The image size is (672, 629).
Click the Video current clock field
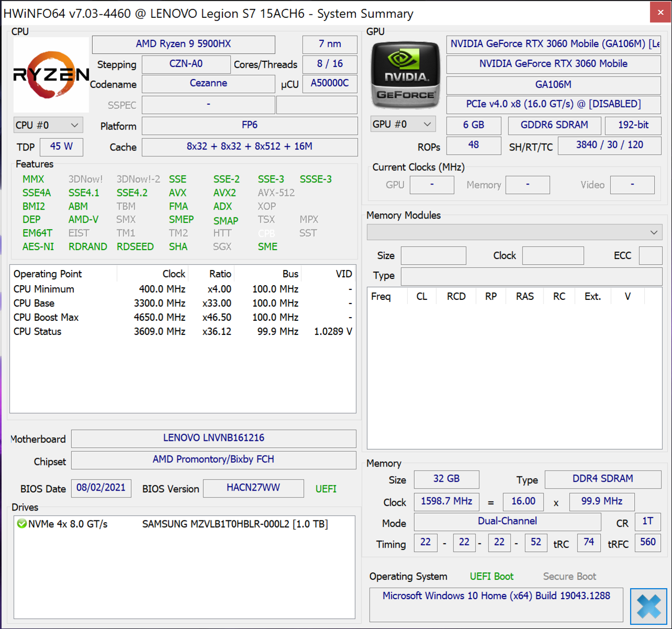coord(632,185)
